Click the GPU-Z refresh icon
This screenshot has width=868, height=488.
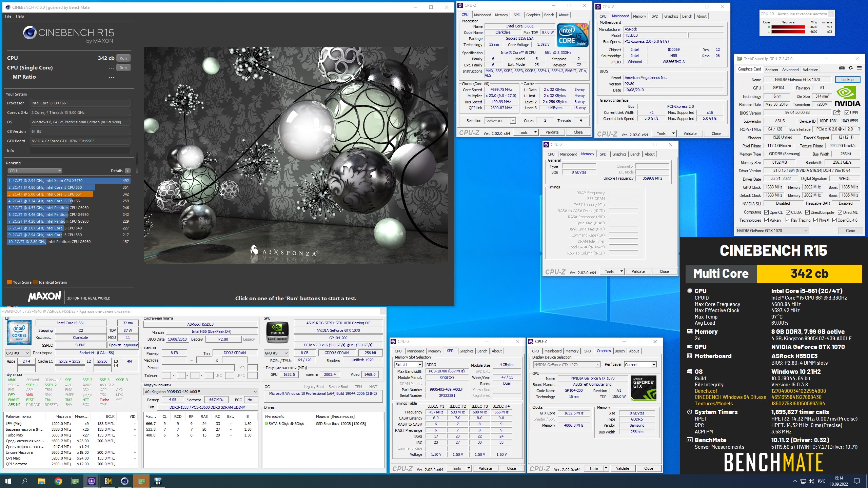(x=850, y=68)
